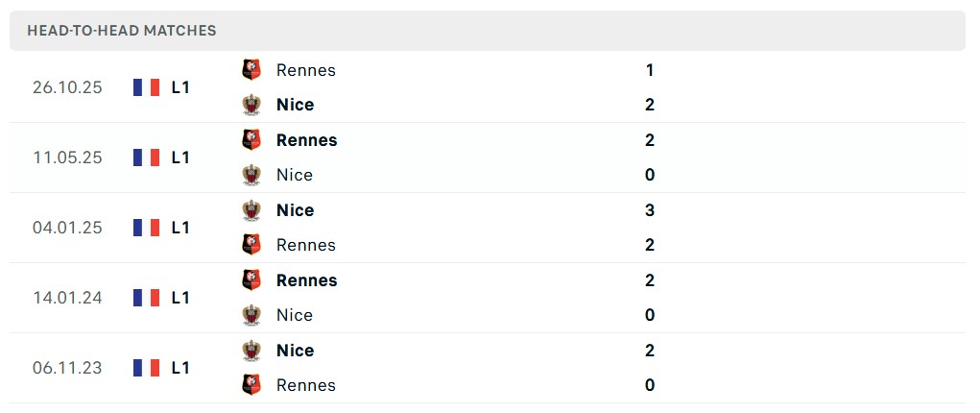Open the Rennes team link, 04.01.25 match

pyautogui.click(x=305, y=245)
